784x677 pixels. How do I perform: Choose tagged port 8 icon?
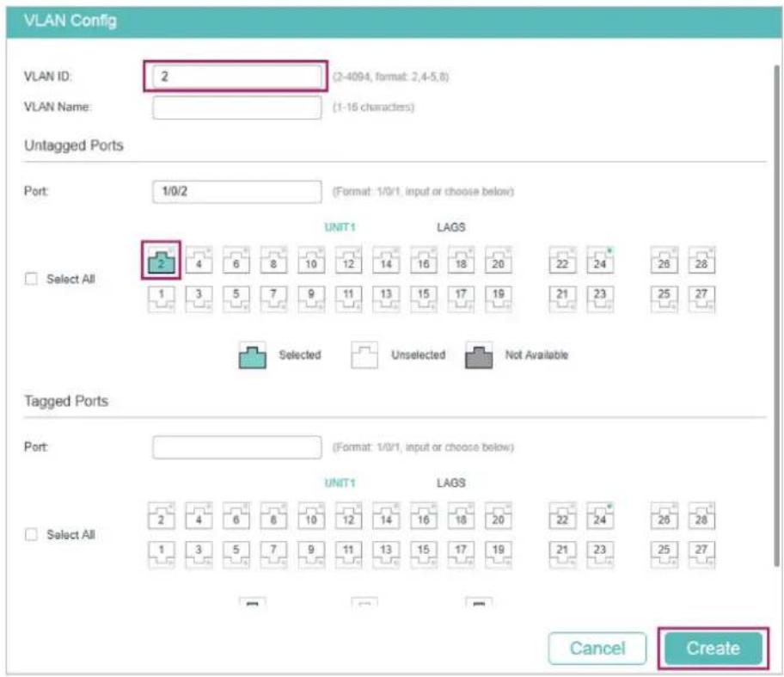[273, 516]
